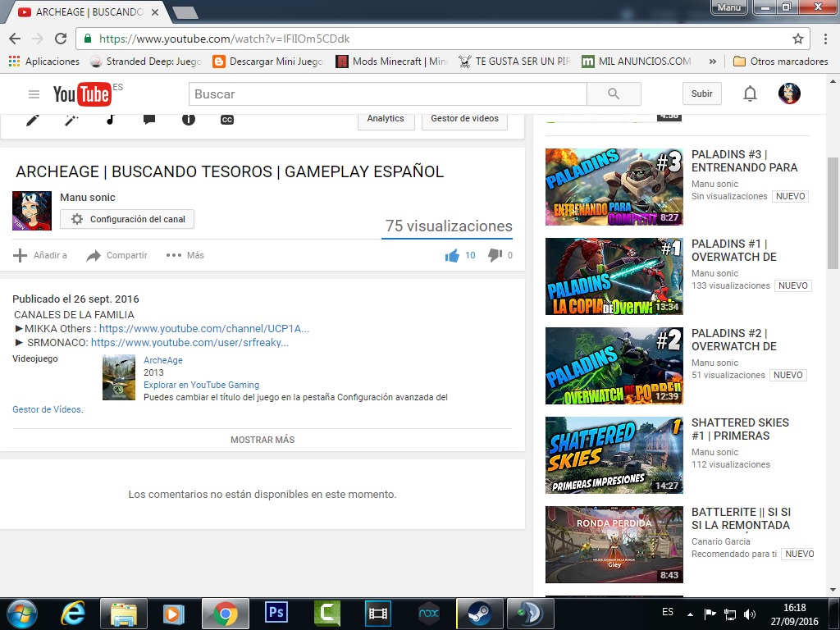The width and height of the screenshot is (840, 630).
Task: Click the Subir upload button
Action: (702, 94)
